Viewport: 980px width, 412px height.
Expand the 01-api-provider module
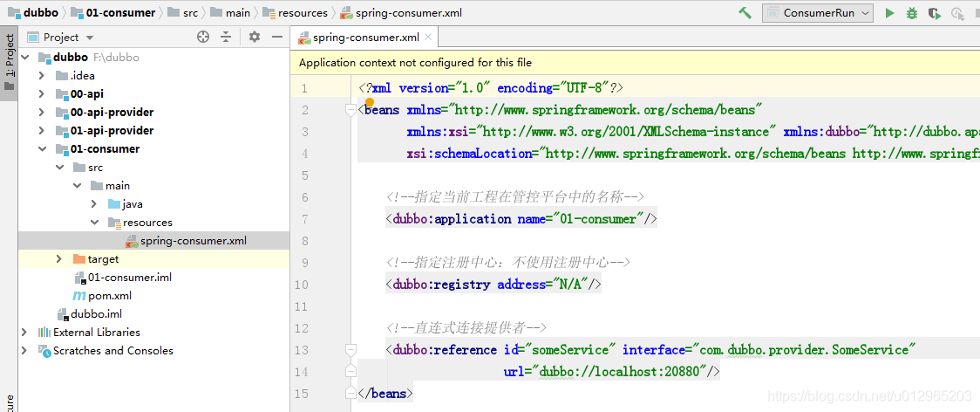point(42,130)
